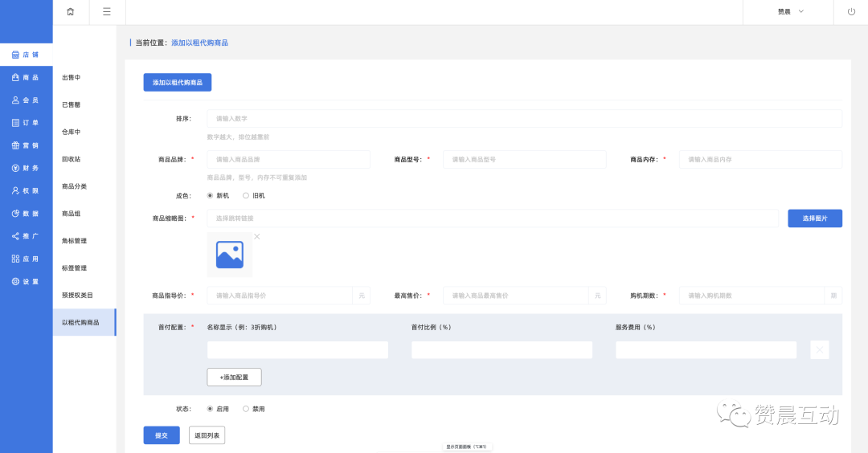The width and height of the screenshot is (868, 453).
Task: Expand the 赞晨 user dropdown
Action: (790, 12)
